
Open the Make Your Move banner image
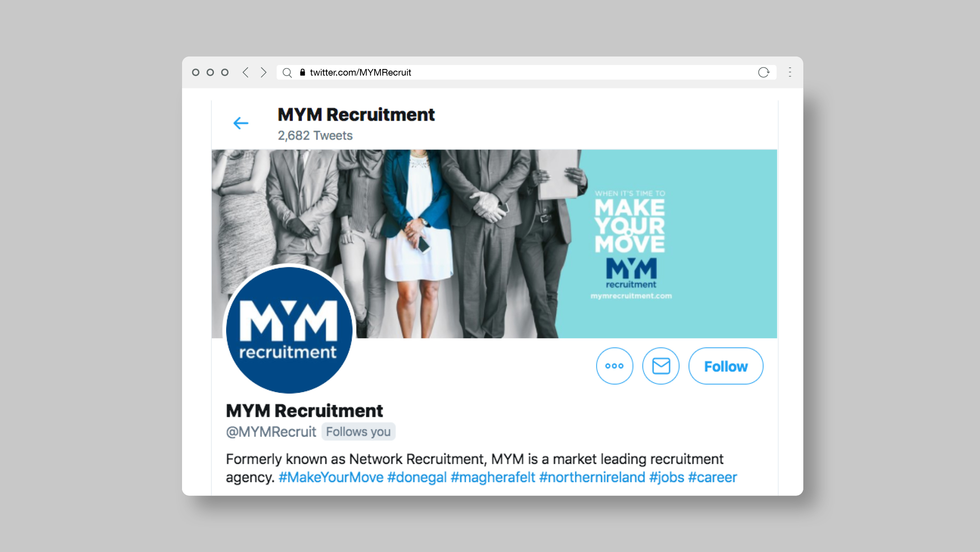pyautogui.click(x=494, y=244)
